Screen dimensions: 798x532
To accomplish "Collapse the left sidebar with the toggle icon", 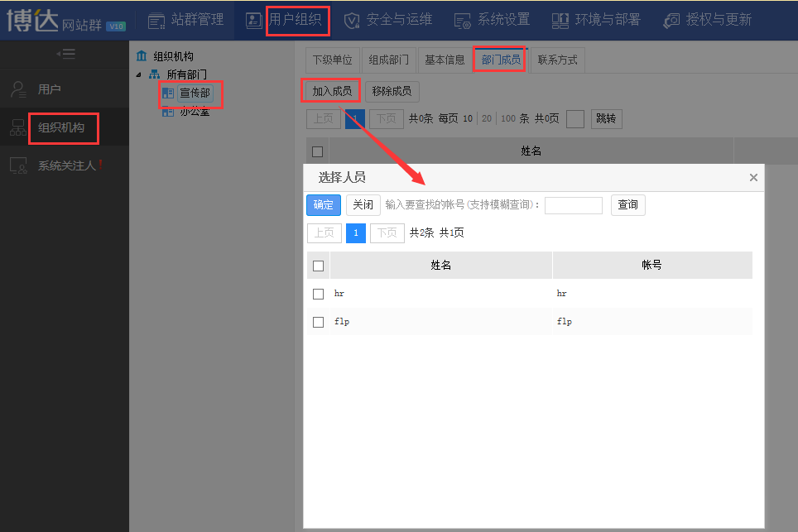I will 65,54.
